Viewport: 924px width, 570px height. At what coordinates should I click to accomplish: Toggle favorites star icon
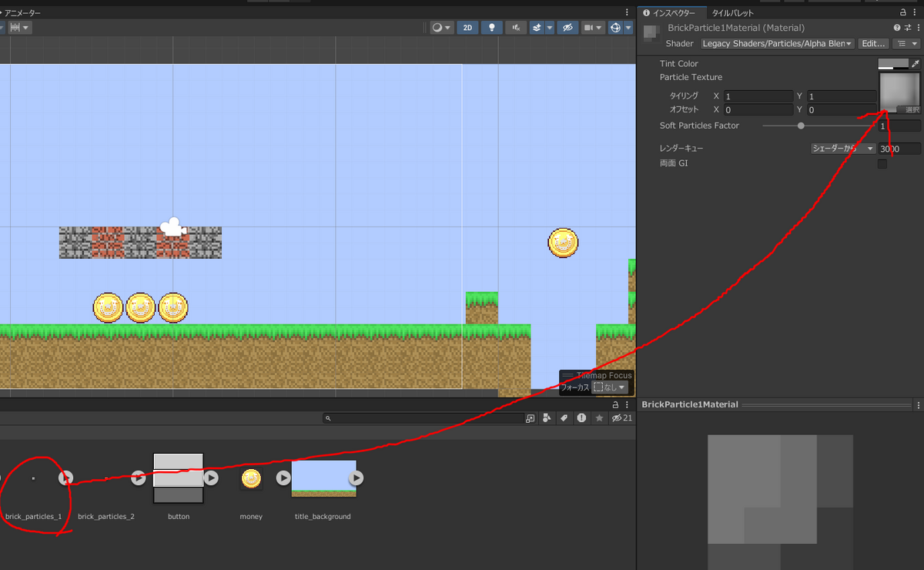pyautogui.click(x=599, y=418)
